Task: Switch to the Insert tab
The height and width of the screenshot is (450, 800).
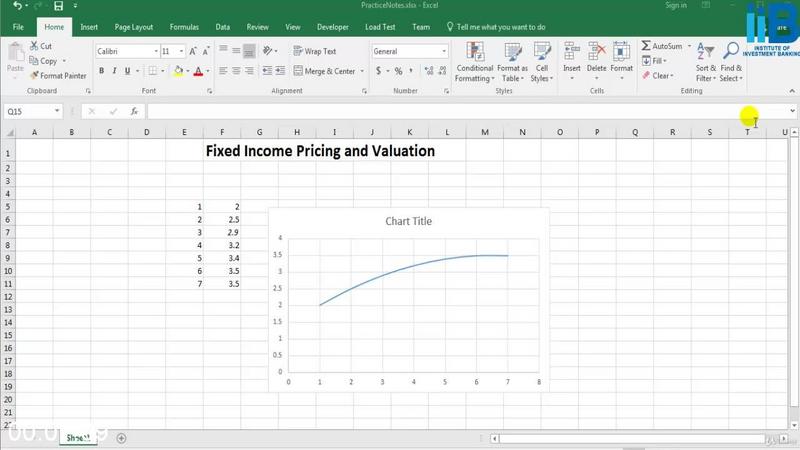Action: pos(89,27)
